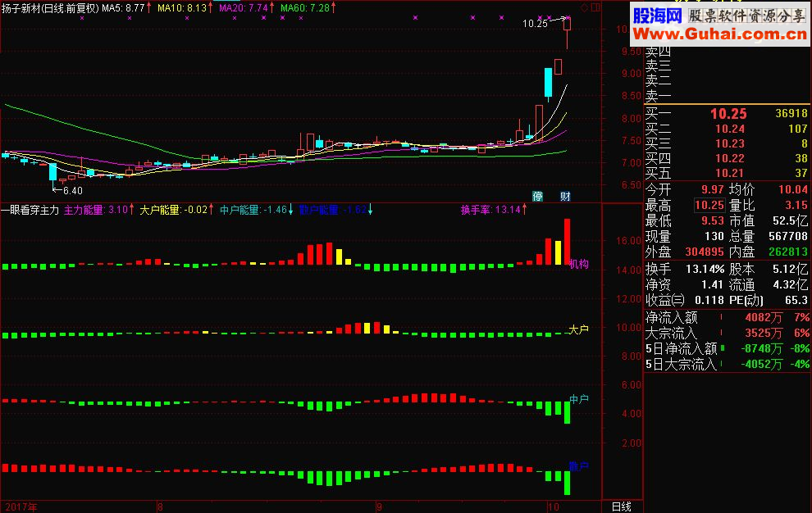
Task: Click the 今开 value 9.97
Action: 713,190
